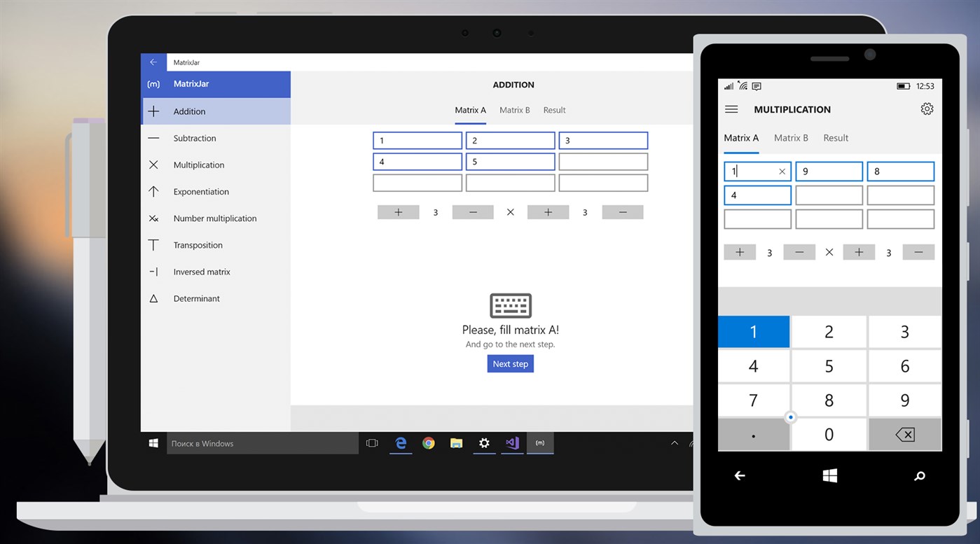This screenshot has width=980, height=544.
Task: Open the Determinant operation
Action: coord(196,298)
